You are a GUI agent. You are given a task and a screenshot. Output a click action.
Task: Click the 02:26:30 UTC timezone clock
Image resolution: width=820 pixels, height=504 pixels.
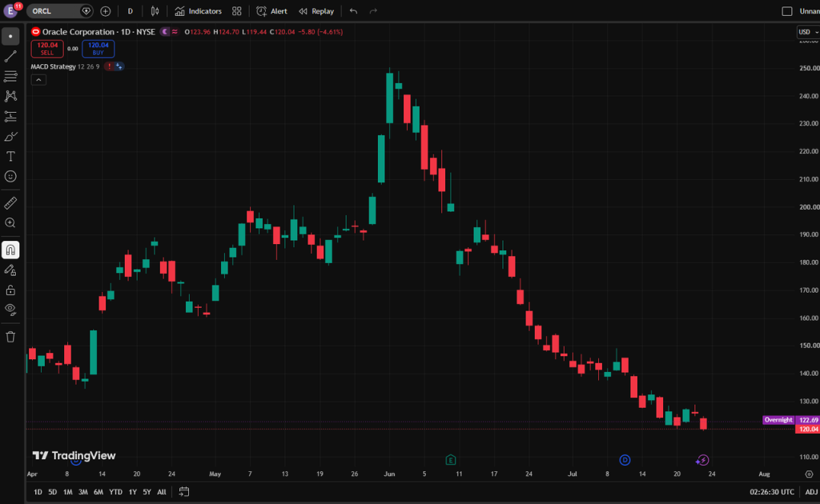pyautogui.click(x=771, y=492)
